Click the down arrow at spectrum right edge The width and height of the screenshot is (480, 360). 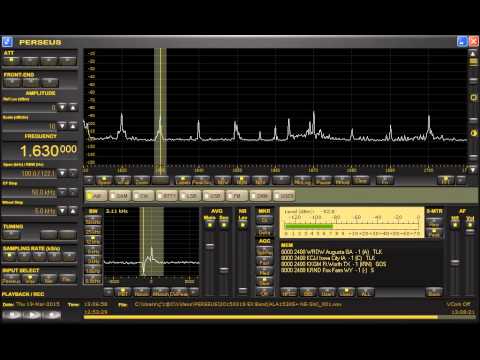tap(473, 169)
